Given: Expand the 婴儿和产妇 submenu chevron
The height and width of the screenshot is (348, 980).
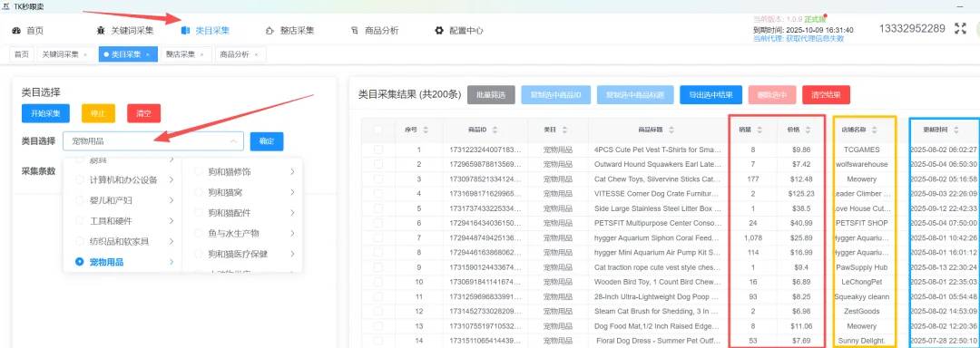Looking at the screenshot, I should point(171,200).
